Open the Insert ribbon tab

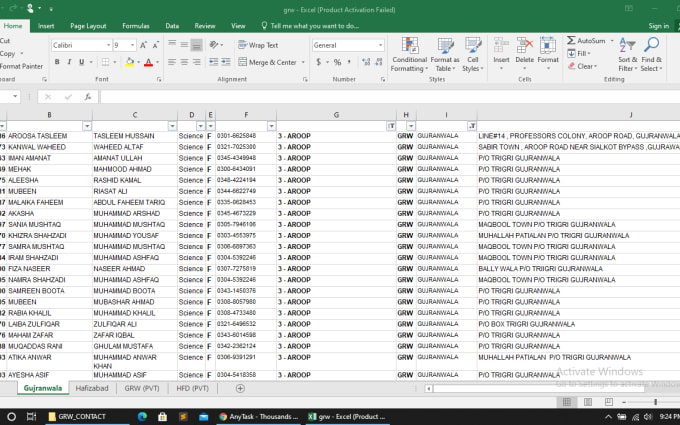[46, 26]
